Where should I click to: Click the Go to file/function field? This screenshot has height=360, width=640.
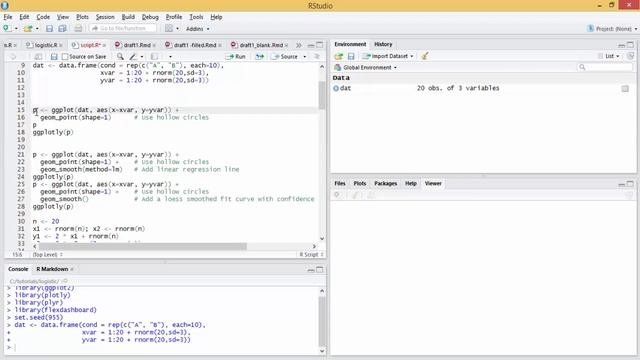tap(123, 29)
